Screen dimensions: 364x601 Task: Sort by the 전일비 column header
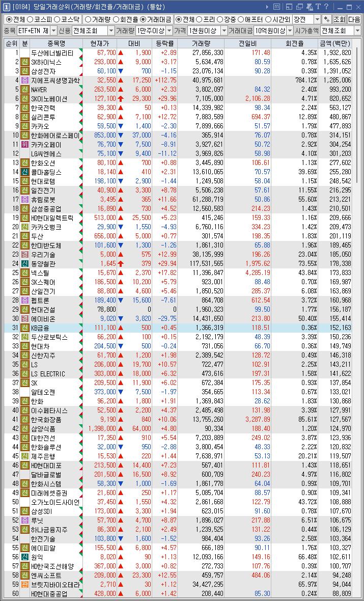click(x=248, y=43)
